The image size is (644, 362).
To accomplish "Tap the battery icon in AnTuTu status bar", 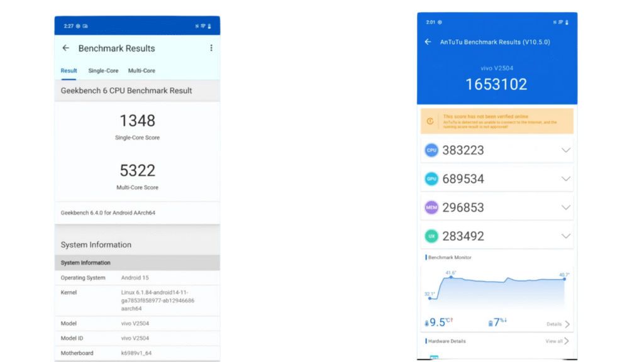I will coord(567,22).
